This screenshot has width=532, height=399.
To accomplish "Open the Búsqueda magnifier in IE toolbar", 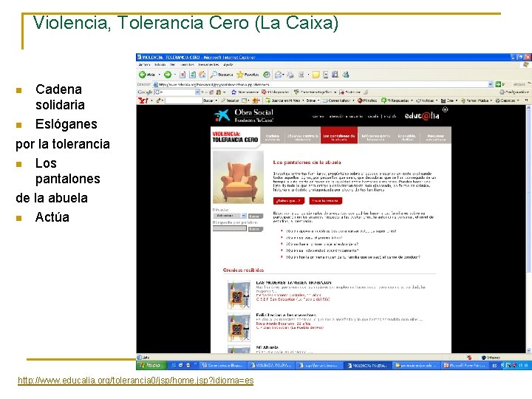I will 222,75.
